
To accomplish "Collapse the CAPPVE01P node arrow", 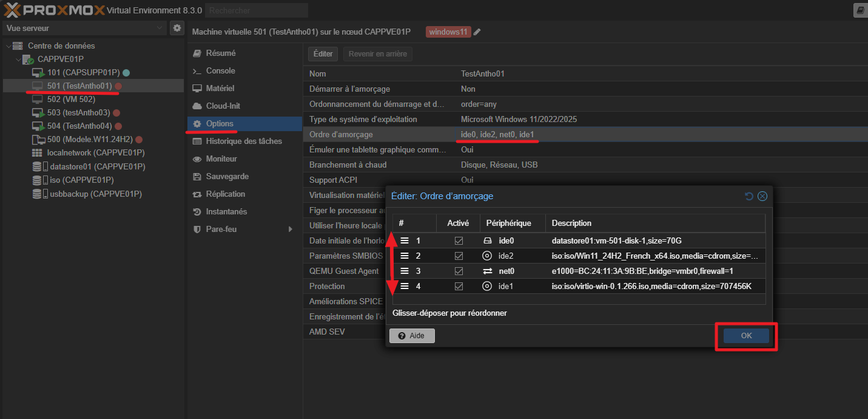I will tap(18, 60).
